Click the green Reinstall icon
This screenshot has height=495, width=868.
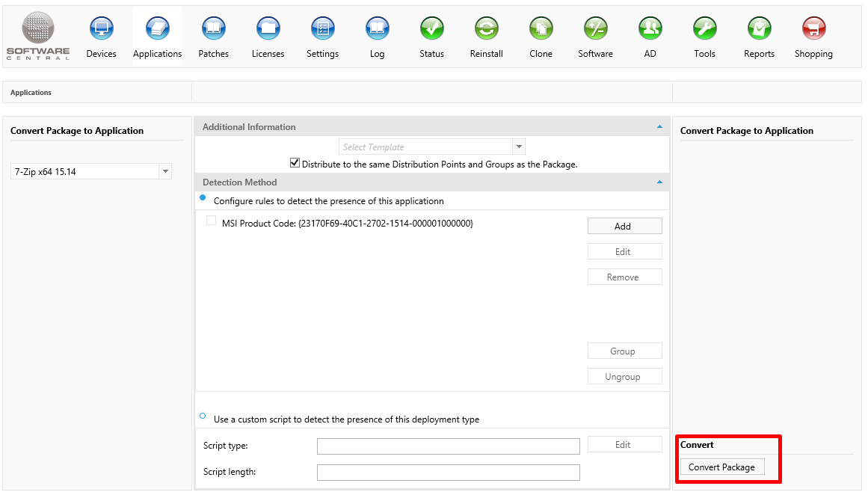coord(486,30)
